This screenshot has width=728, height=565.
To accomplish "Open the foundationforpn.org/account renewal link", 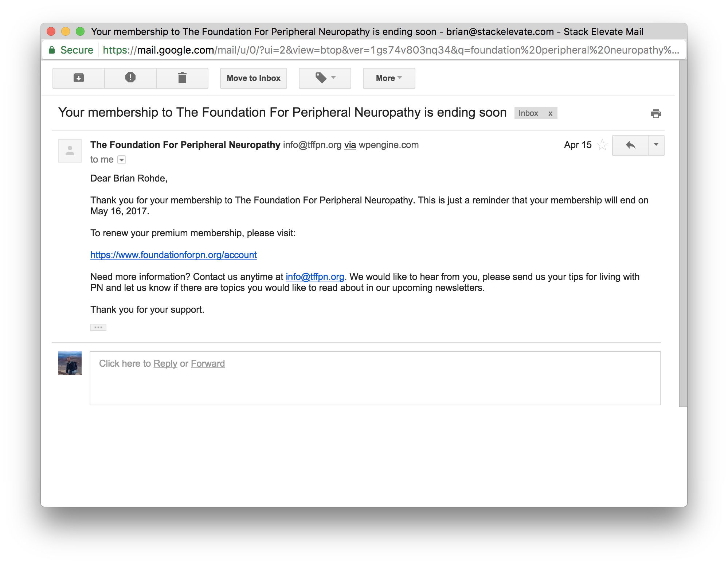I will (x=173, y=255).
